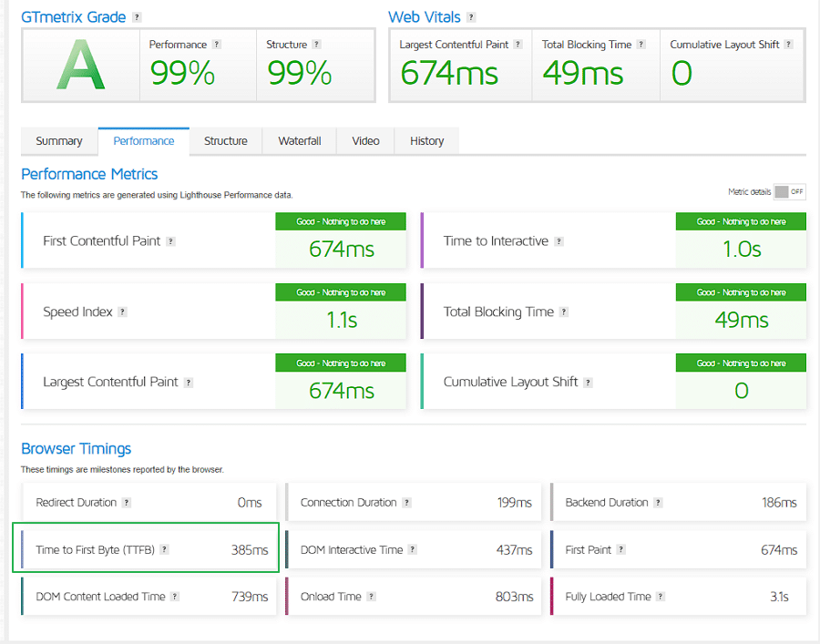Click the Fully Loaded Time help icon
The image size is (820, 644).
click(x=661, y=598)
